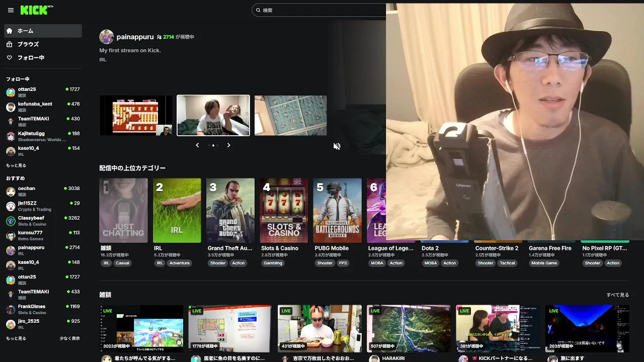This screenshot has height=362, width=644.
Task: Click FPS tag under PUBG Mobile
Action: point(343,263)
